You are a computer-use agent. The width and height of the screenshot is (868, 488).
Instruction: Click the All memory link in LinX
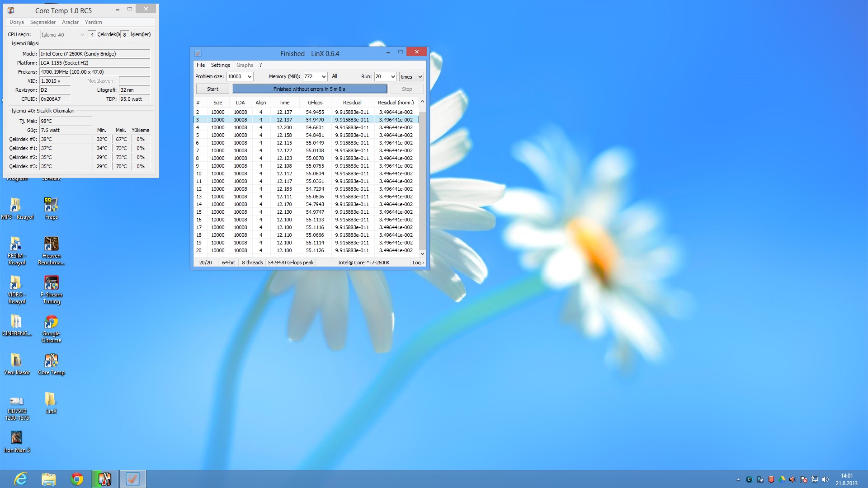[x=335, y=76]
